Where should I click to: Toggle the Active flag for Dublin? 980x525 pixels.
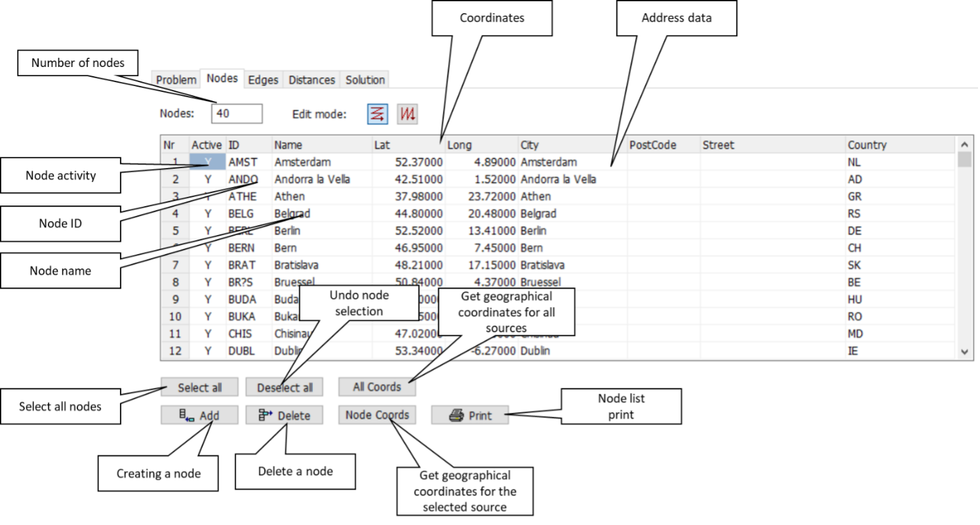click(208, 350)
